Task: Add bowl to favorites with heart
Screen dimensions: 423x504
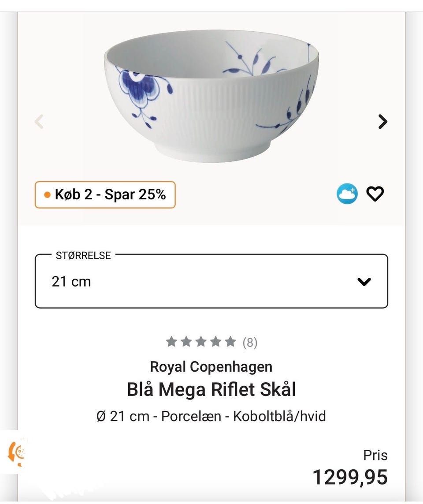Action: pyautogui.click(x=375, y=194)
